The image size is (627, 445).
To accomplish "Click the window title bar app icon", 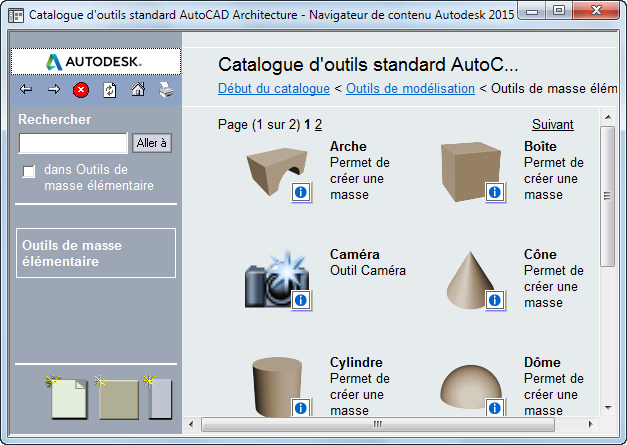I will [16, 15].
